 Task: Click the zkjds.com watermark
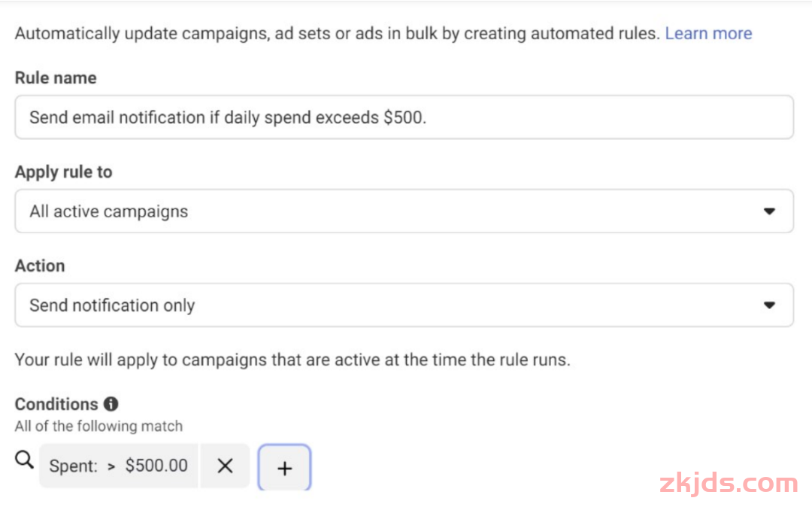(728, 483)
